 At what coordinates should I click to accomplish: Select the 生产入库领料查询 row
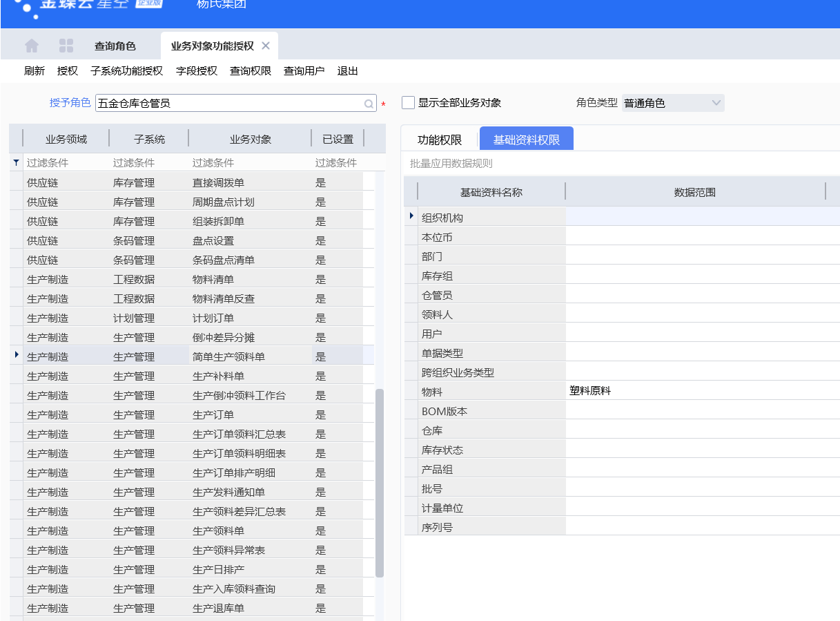point(193,589)
